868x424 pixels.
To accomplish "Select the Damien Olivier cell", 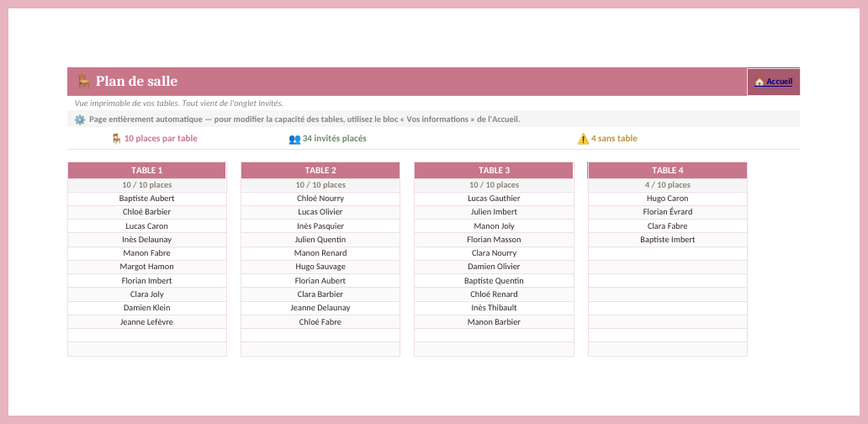I will click(x=494, y=267).
